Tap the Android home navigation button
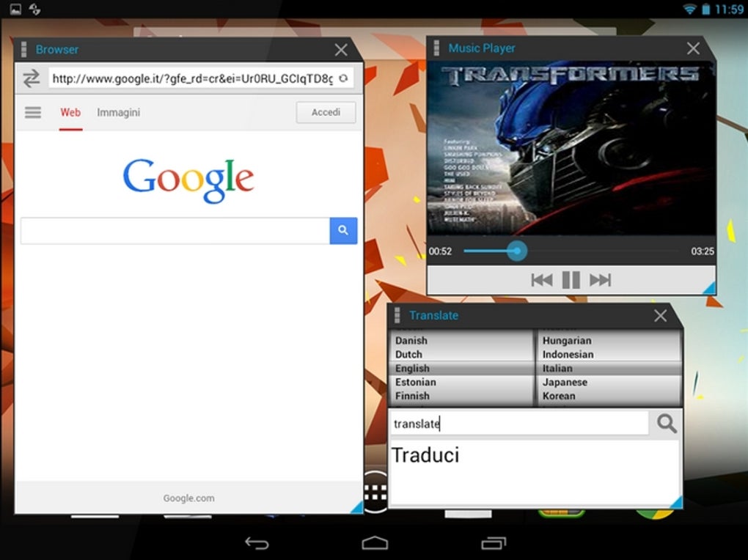The width and height of the screenshot is (748, 560). tap(375, 543)
